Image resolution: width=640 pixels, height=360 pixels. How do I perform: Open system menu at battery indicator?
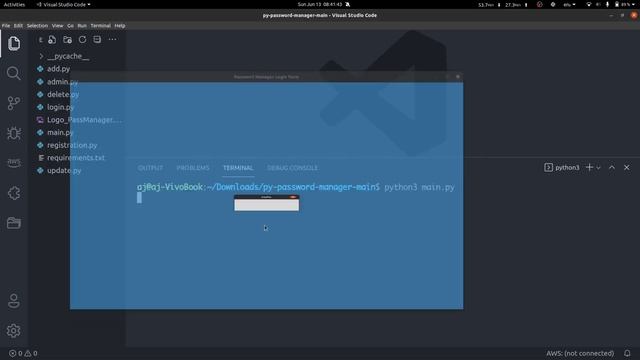click(x=624, y=4)
